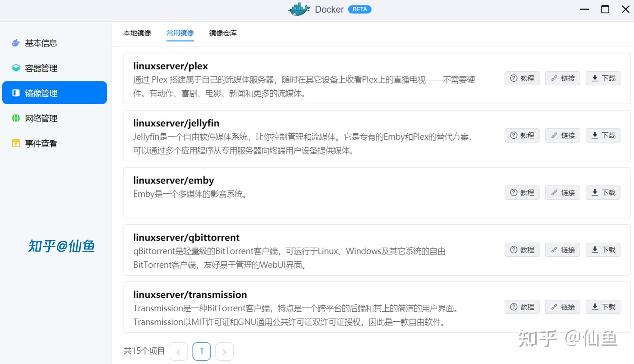Open 链接 for linuxserver/emby
Screen dimensions: 634x364
click(x=562, y=193)
